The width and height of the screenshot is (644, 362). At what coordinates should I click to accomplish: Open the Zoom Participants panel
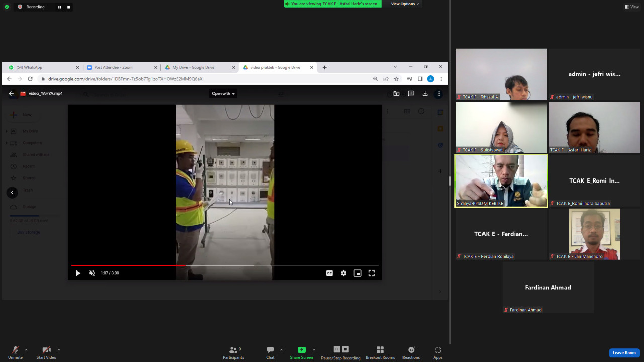tap(233, 352)
